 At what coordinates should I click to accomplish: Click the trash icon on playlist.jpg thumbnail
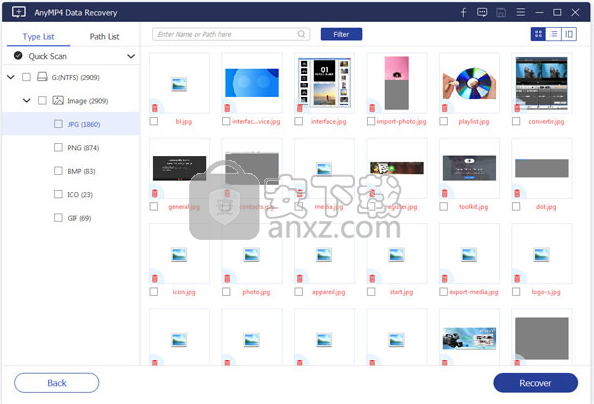coord(444,108)
